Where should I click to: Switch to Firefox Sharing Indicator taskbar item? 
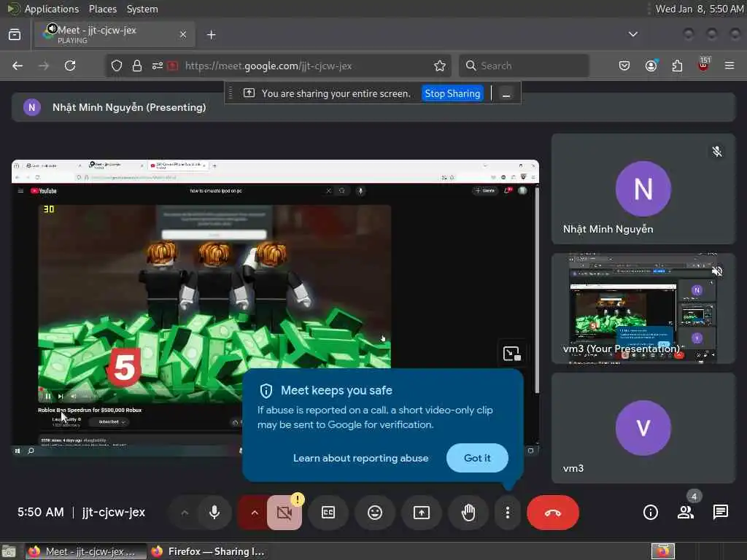(208, 551)
